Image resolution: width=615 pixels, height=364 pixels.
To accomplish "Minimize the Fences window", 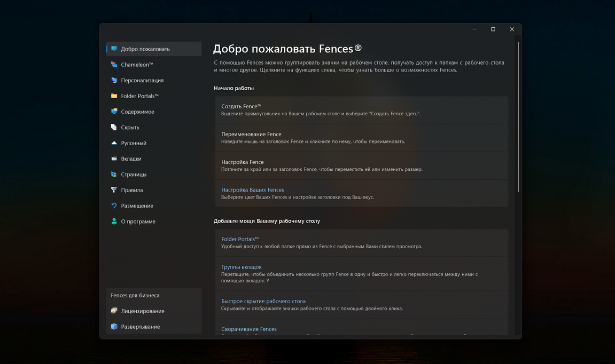I will click(474, 29).
